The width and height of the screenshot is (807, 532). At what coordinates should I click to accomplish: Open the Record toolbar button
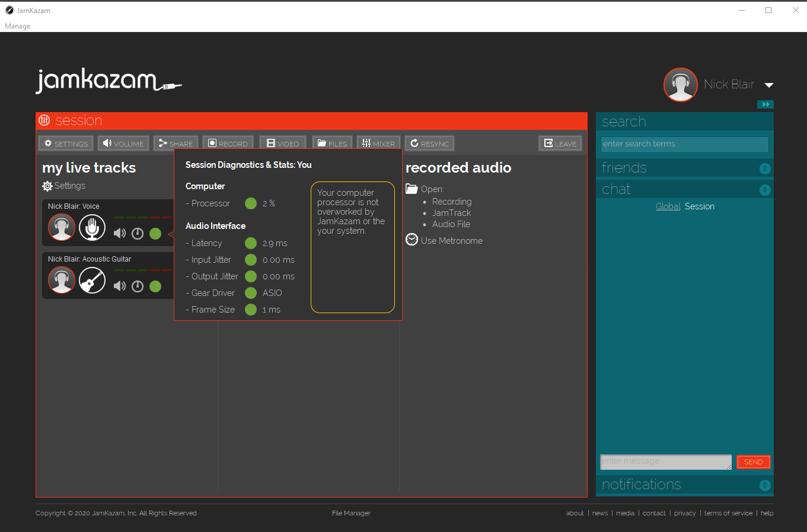pyautogui.click(x=228, y=144)
